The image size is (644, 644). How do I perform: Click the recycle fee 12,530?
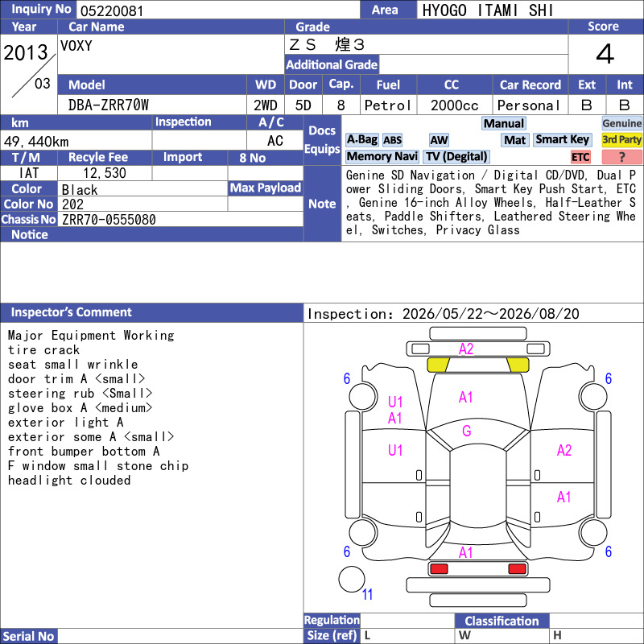click(x=105, y=173)
